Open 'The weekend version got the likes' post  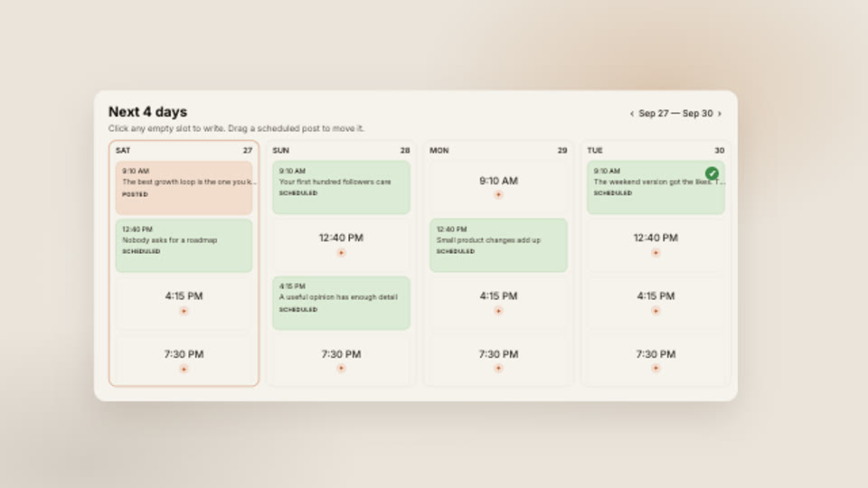pos(656,187)
